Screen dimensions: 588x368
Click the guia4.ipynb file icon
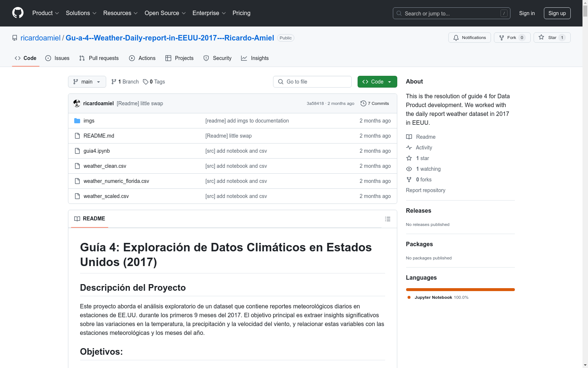pyautogui.click(x=77, y=151)
